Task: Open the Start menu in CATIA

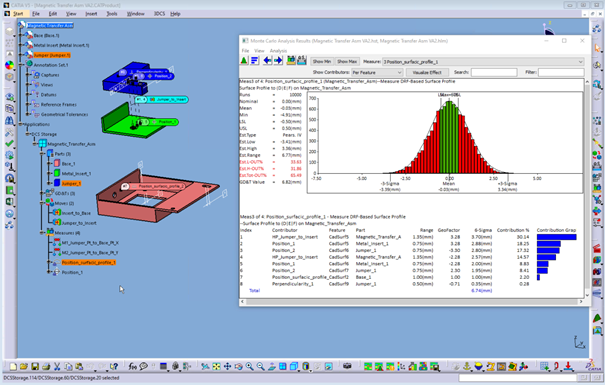Action: [x=18, y=14]
